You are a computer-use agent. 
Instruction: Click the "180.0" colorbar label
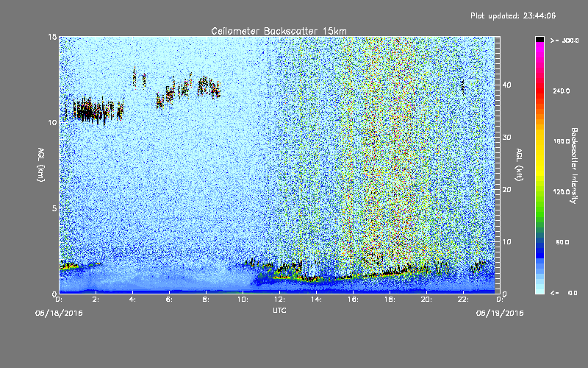[x=562, y=141]
